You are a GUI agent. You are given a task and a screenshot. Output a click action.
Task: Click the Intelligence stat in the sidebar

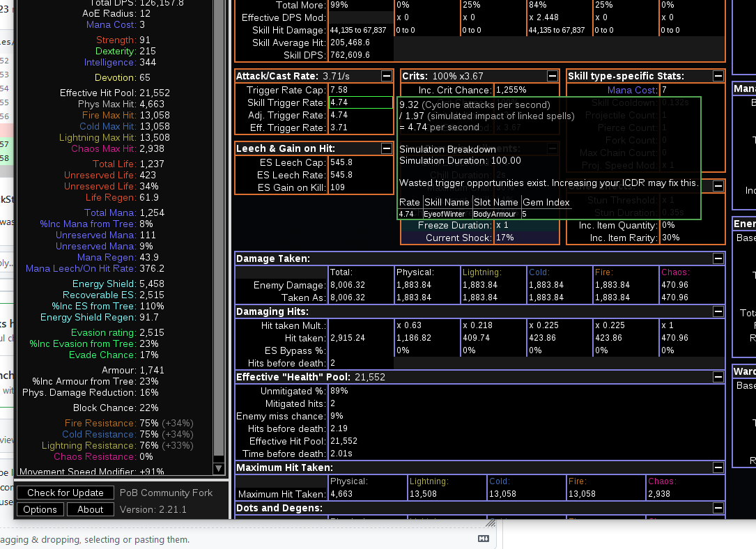coord(120,62)
